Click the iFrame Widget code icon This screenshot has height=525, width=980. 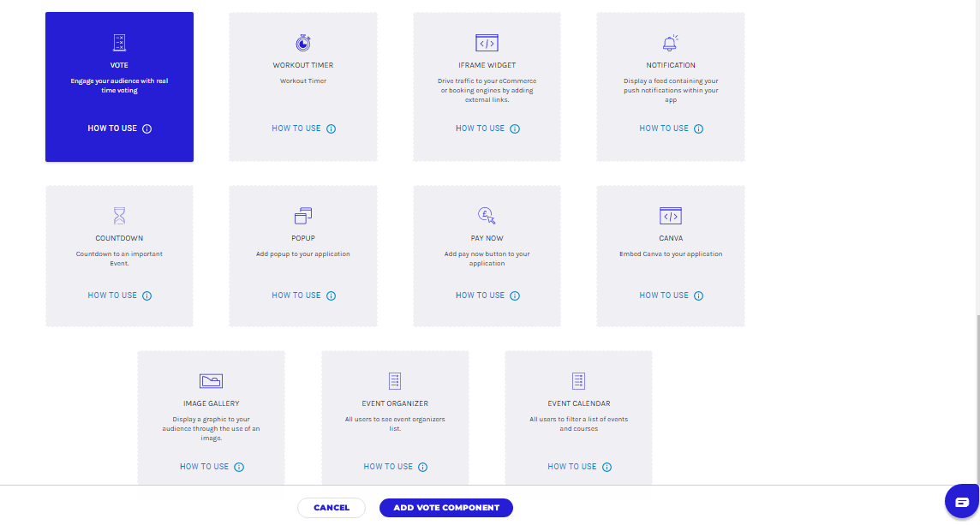tap(487, 43)
